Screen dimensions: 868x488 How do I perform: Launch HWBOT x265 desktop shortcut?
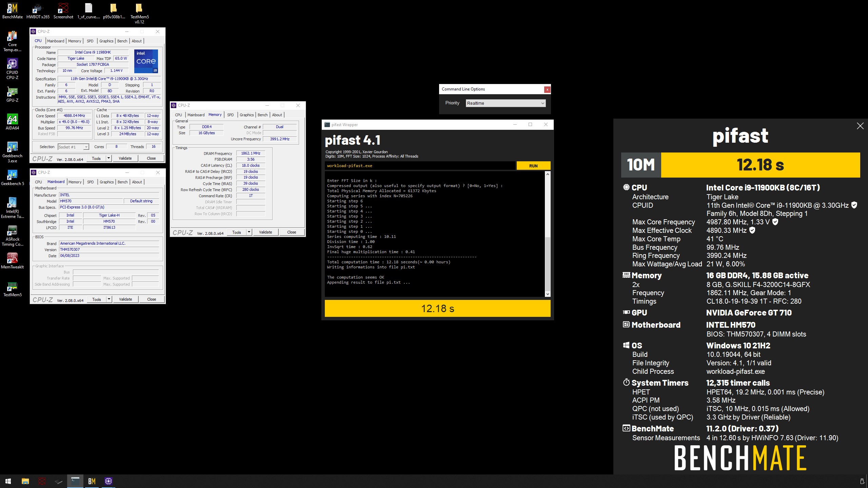point(38,11)
